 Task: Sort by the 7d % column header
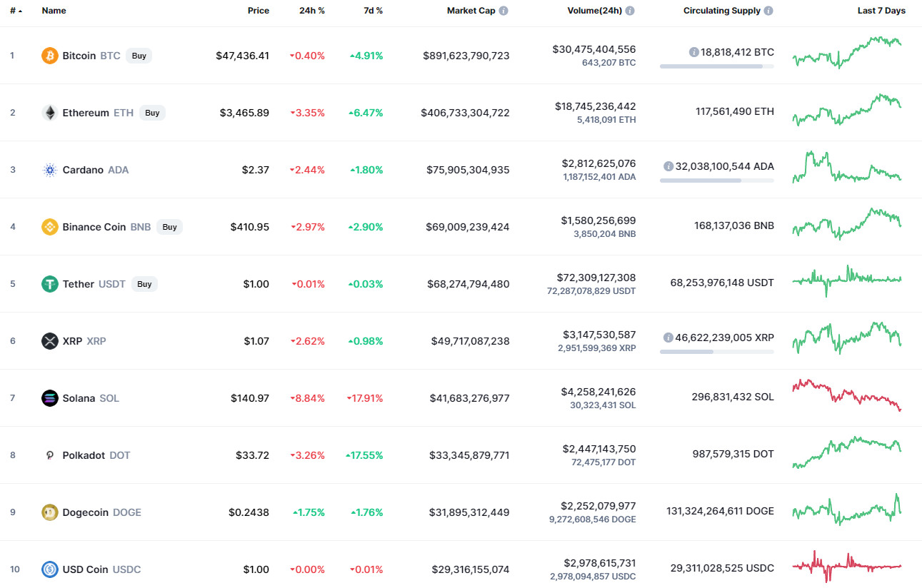tap(371, 11)
